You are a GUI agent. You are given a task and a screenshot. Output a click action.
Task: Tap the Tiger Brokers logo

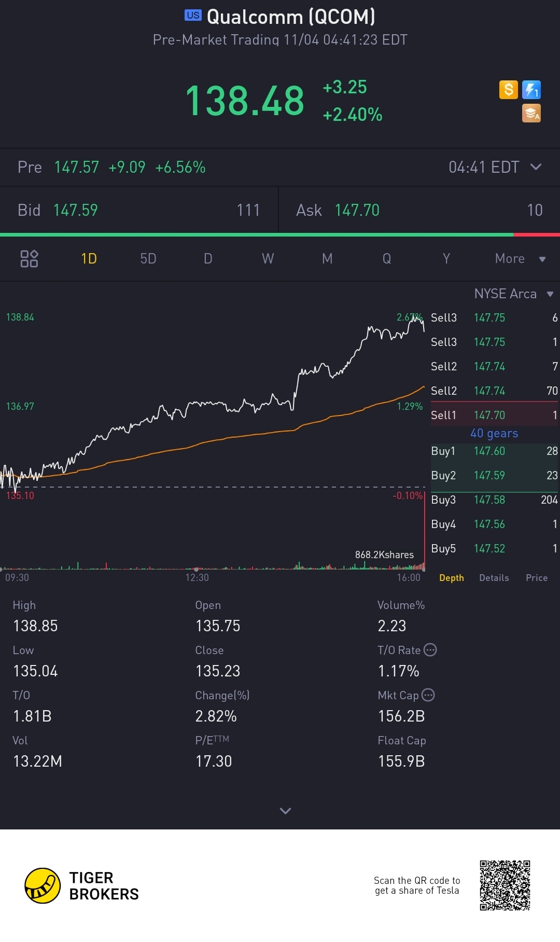point(82,886)
